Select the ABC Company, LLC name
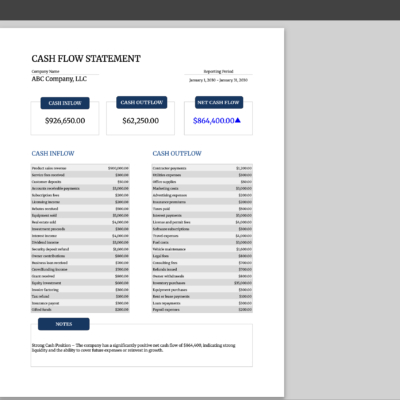 pos(59,79)
